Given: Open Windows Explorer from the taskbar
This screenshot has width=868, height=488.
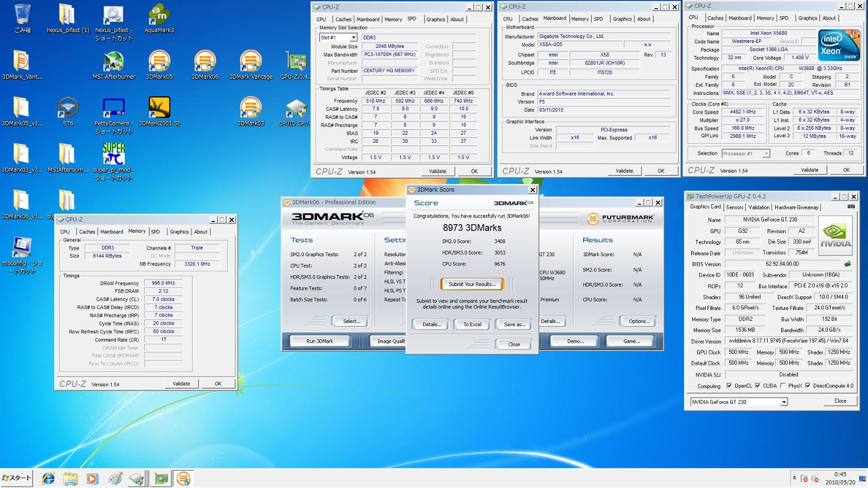Looking at the screenshot, I should click(x=71, y=478).
